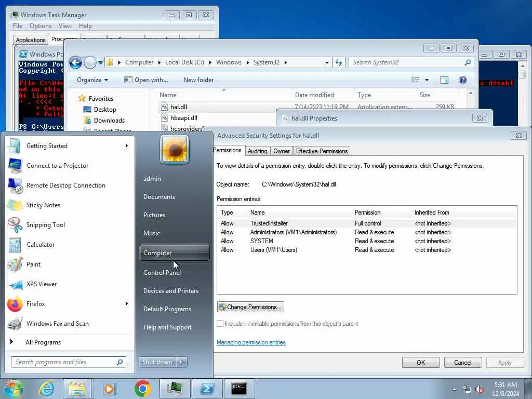532x399 pixels.
Task: Click New folder in Explorer toolbar
Action: [x=198, y=80]
